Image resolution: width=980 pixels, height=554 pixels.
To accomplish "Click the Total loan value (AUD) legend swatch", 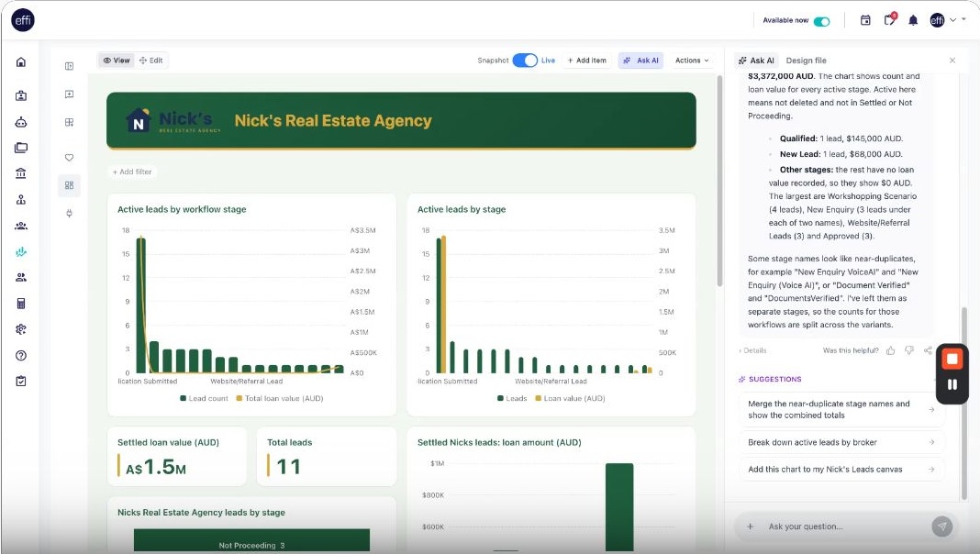I will pyautogui.click(x=239, y=398).
